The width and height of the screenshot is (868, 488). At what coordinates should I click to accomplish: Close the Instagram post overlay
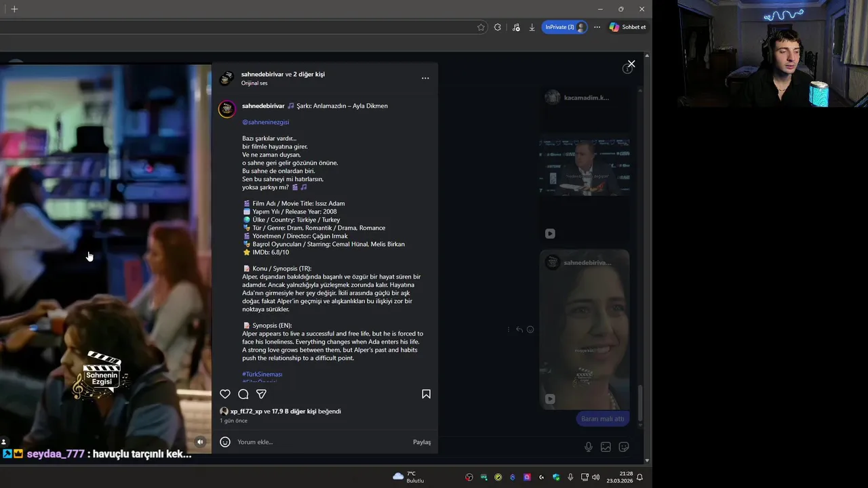(x=631, y=64)
